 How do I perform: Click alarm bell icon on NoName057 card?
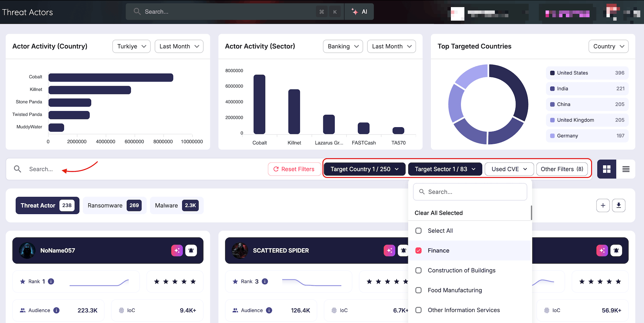(x=191, y=251)
